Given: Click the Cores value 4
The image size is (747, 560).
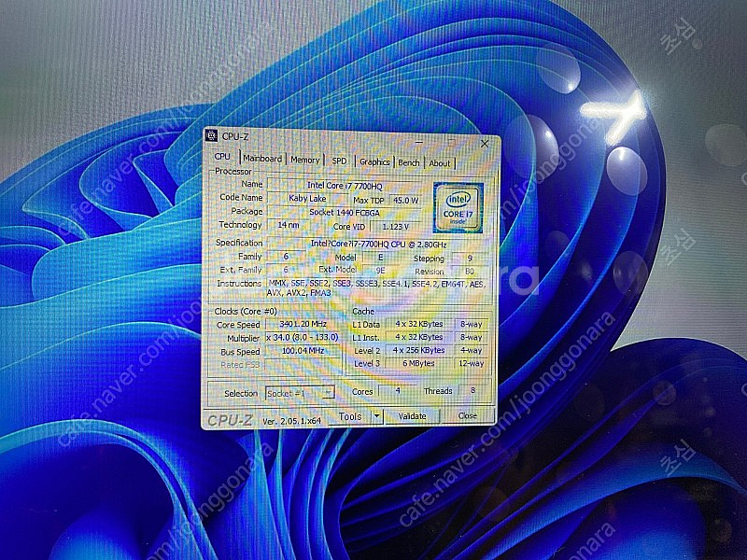Looking at the screenshot, I should point(398,390).
